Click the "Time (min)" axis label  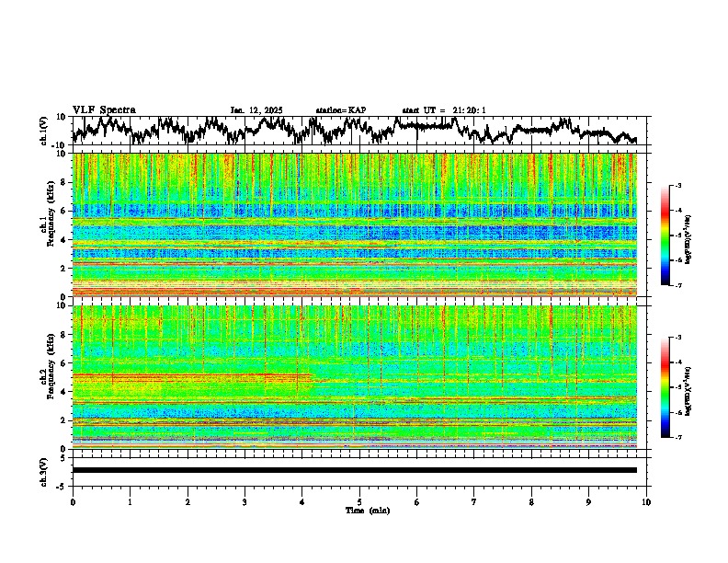pos(368,511)
